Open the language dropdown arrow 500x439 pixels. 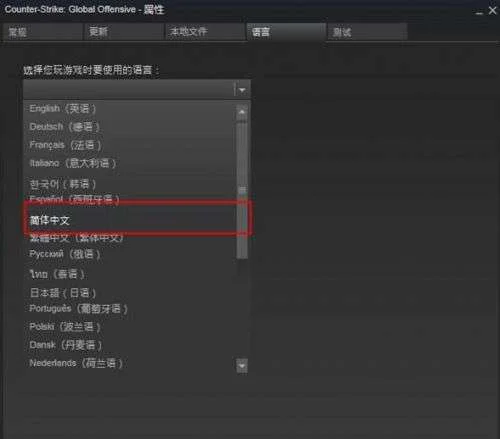point(242,90)
